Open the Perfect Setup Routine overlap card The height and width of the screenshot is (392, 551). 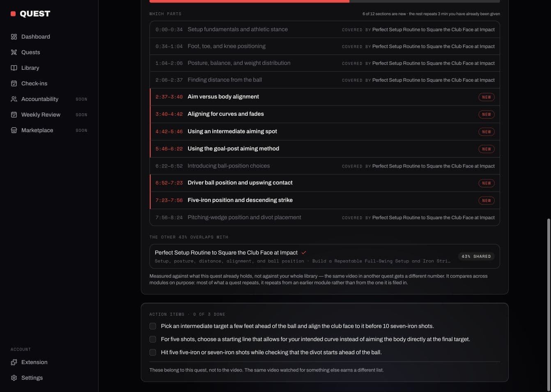tap(325, 257)
